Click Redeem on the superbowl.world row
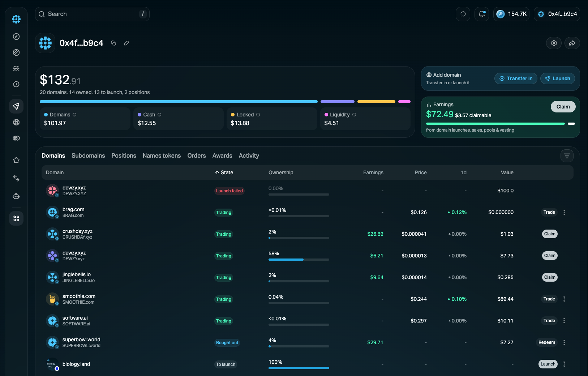 [547, 342]
